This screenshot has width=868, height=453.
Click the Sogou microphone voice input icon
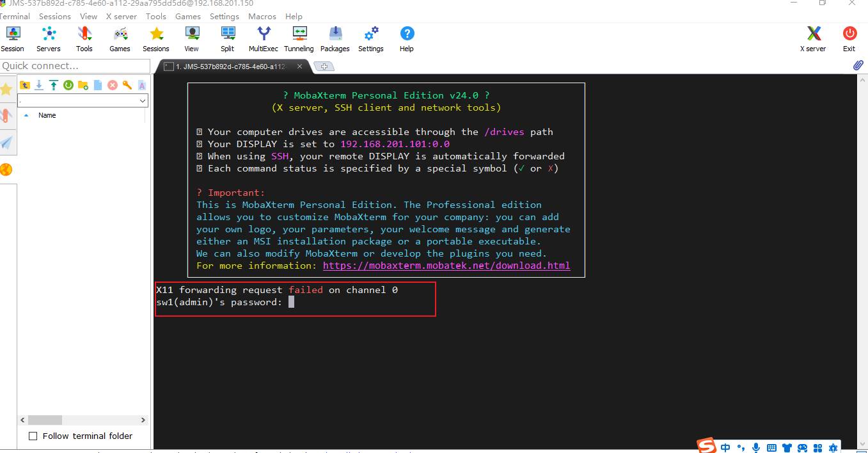pyautogui.click(x=756, y=448)
